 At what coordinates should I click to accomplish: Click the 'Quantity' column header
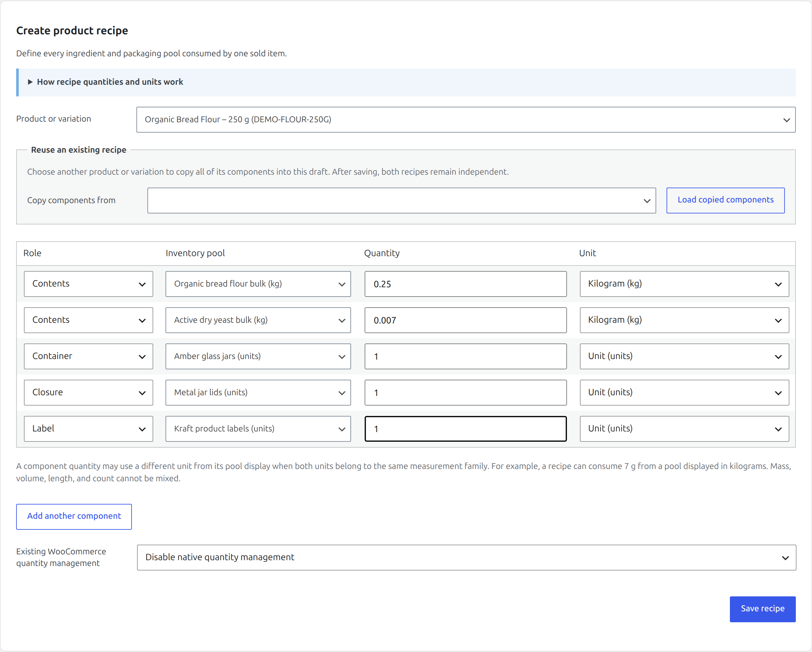tap(381, 253)
